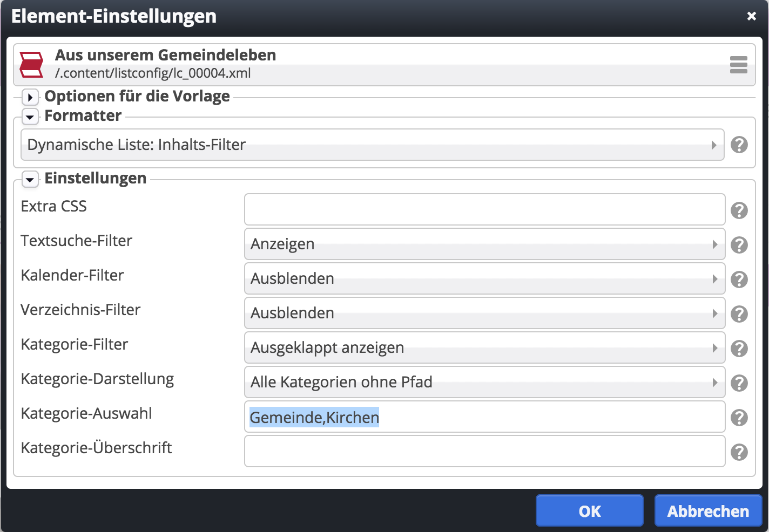769x532 pixels.
Task: Click the red list configuration icon
Action: click(30, 64)
